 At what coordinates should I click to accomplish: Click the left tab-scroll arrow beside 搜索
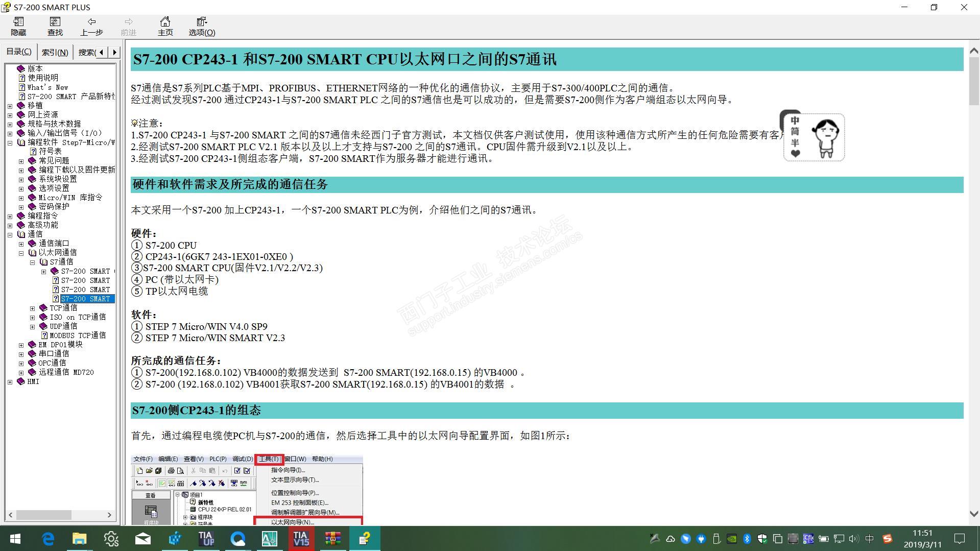pyautogui.click(x=102, y=52)
